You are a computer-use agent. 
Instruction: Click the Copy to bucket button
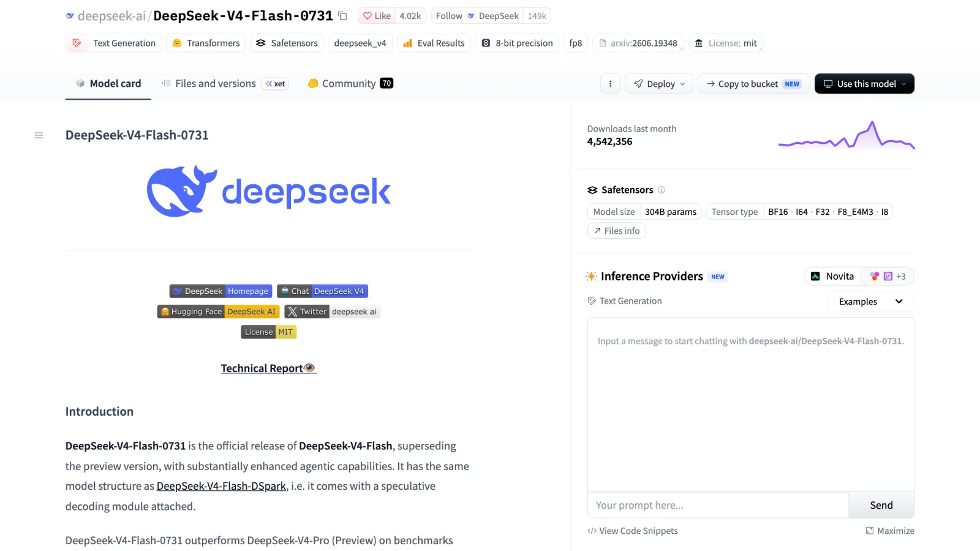[x=754, y=84]
